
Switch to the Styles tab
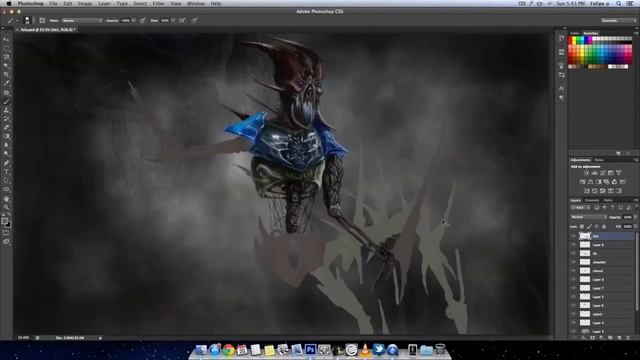pos(599,160)
